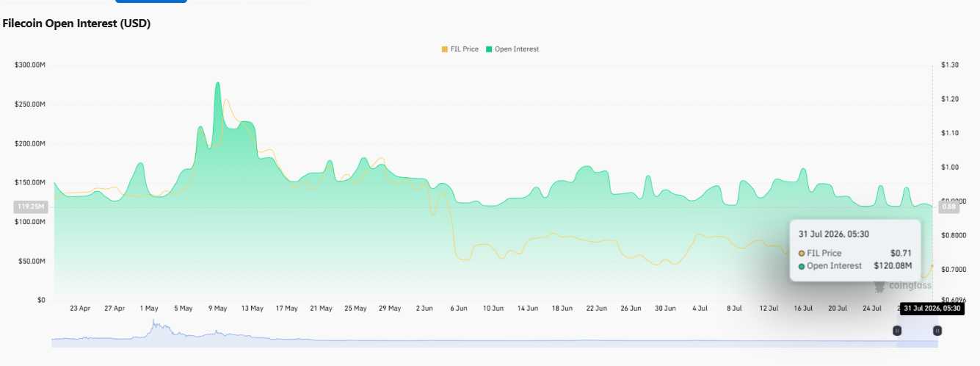Click the $0.6096 right axis label
Screen dimensions: 980x366
pos(953,301)
